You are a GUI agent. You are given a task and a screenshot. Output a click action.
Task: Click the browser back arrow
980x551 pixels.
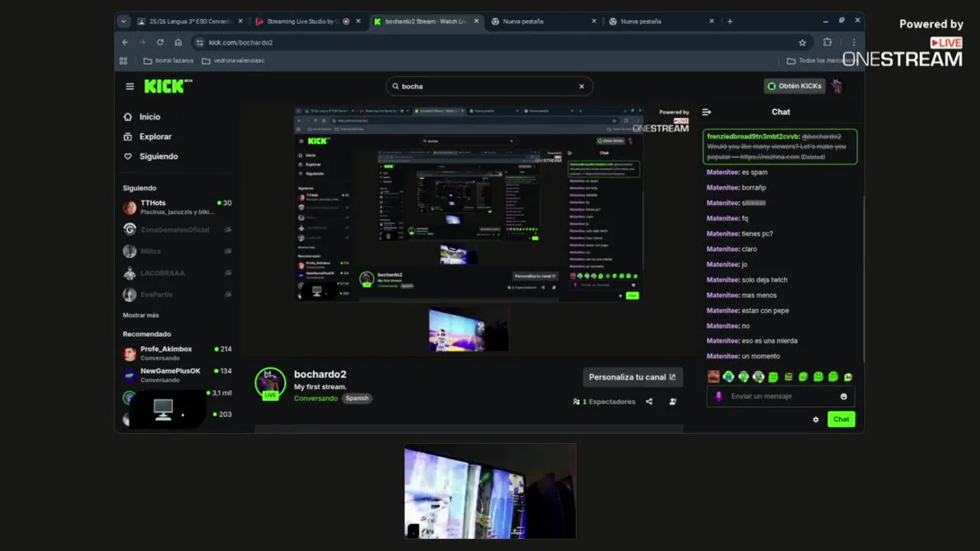coord(125,42)
